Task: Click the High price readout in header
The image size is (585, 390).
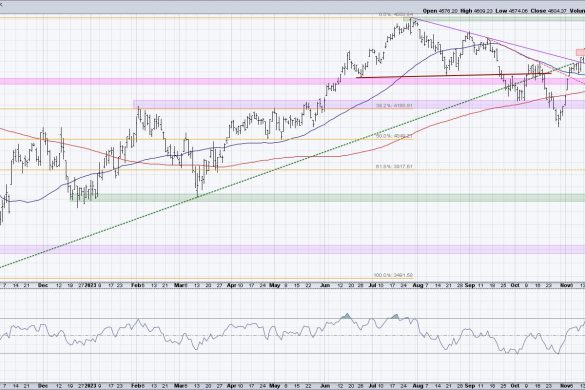Action: [x=476, y=11]
